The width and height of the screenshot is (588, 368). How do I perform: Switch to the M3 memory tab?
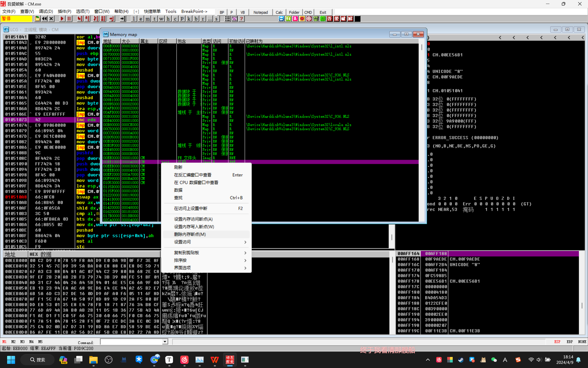22,342
